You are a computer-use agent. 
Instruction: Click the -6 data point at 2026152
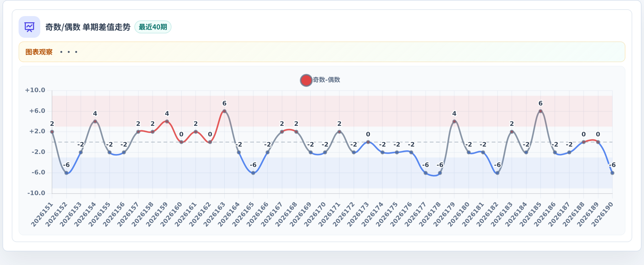[66, 173]
